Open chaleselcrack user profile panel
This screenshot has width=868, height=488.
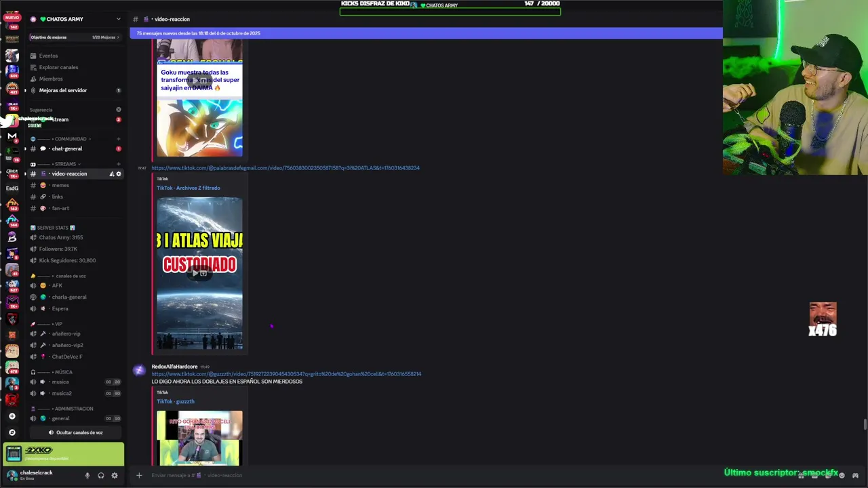point(37,475)
